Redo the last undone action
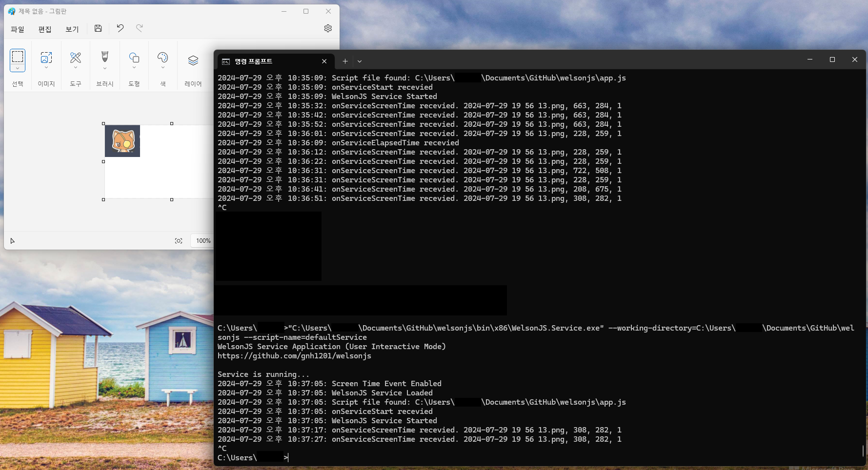 [140, 28]
